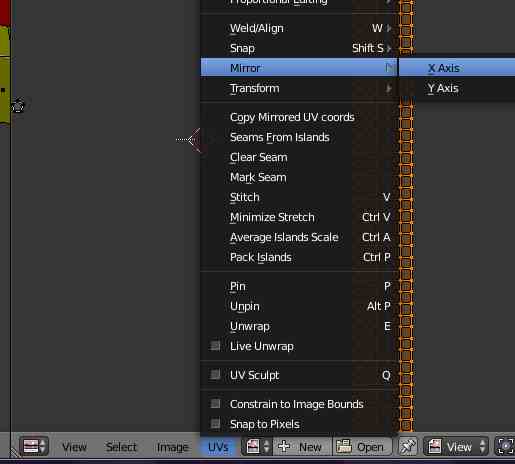This screenshot has width=515, height=464.
Task: Expand the Snap submenu
Action: click(299, 48)
